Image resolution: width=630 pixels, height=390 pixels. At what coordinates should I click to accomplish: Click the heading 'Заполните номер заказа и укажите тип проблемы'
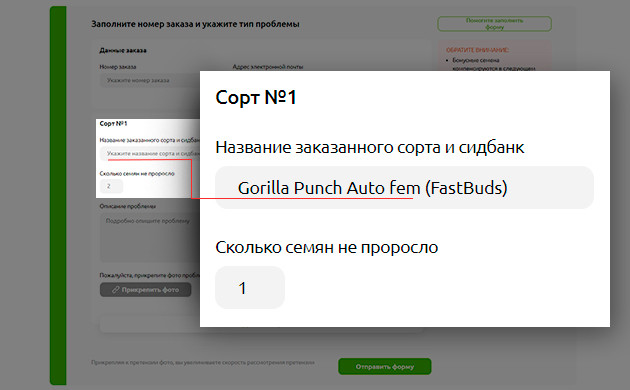[195, 24]
